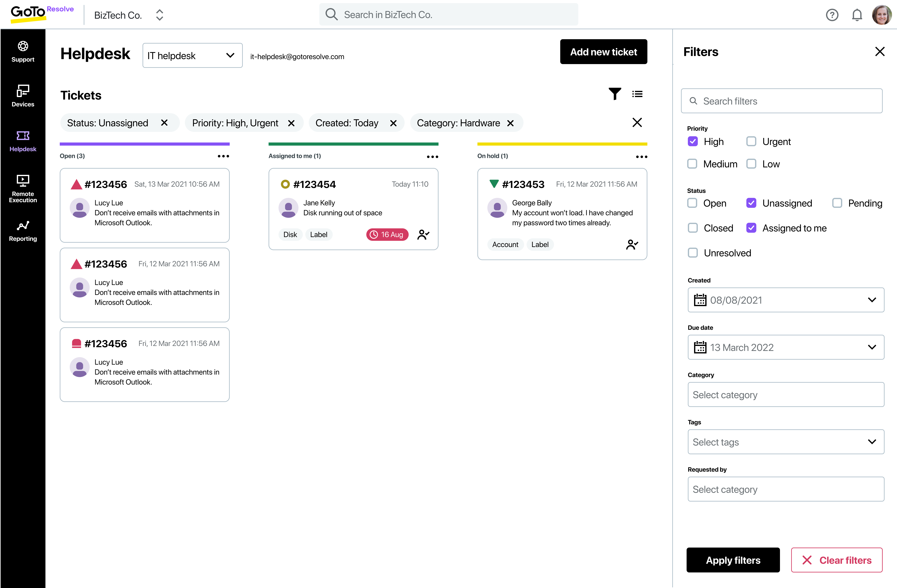Viewport: 897px width, 588px height.
Task: Select category in filter panel
Action: (x=785, y=394)
